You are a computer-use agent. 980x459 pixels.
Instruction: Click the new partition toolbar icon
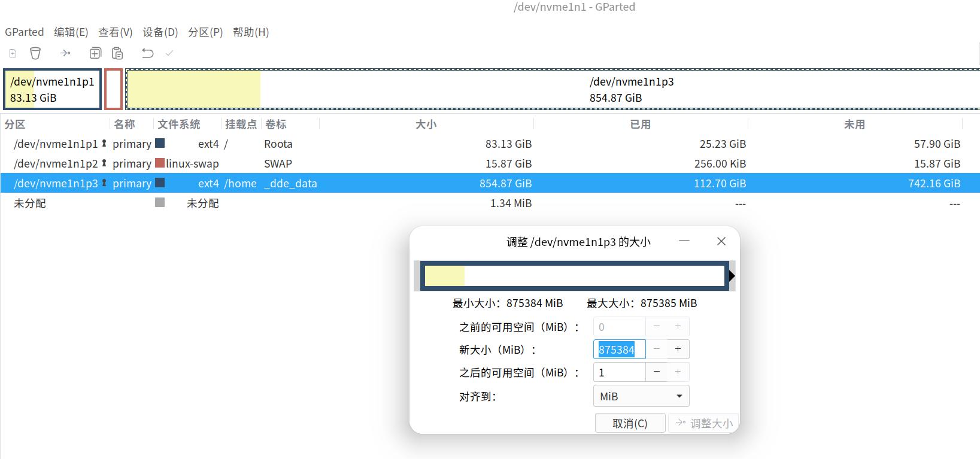click(13, 53)
